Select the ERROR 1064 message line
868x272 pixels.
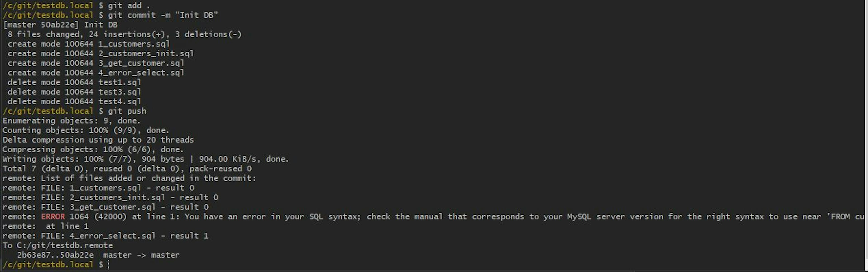click(x=434, y=217)
